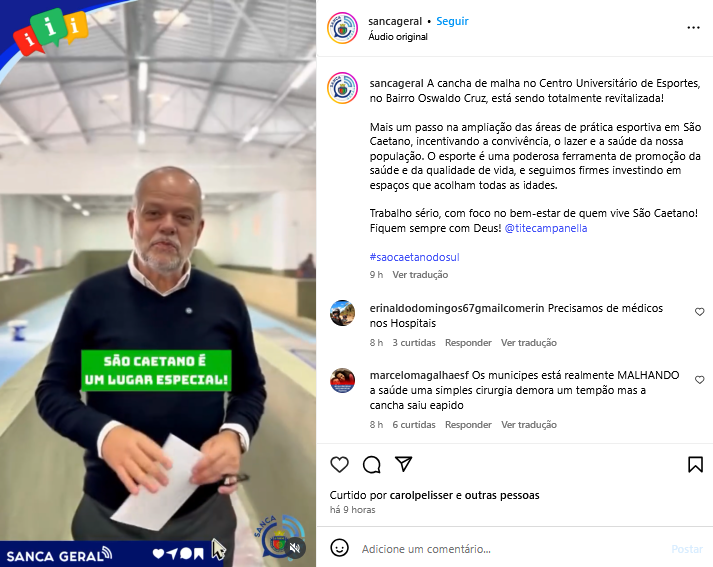Open the comment bubble icon

coord(372,464)
